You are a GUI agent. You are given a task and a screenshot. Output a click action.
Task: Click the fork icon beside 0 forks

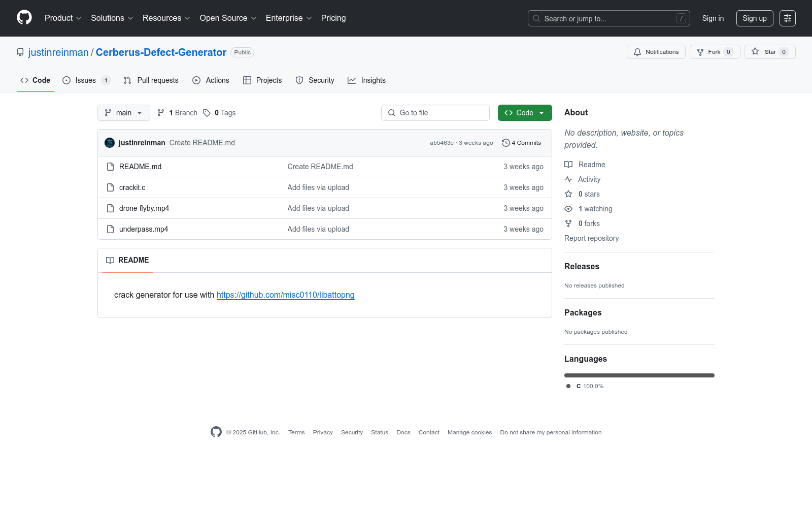(568, 224)
